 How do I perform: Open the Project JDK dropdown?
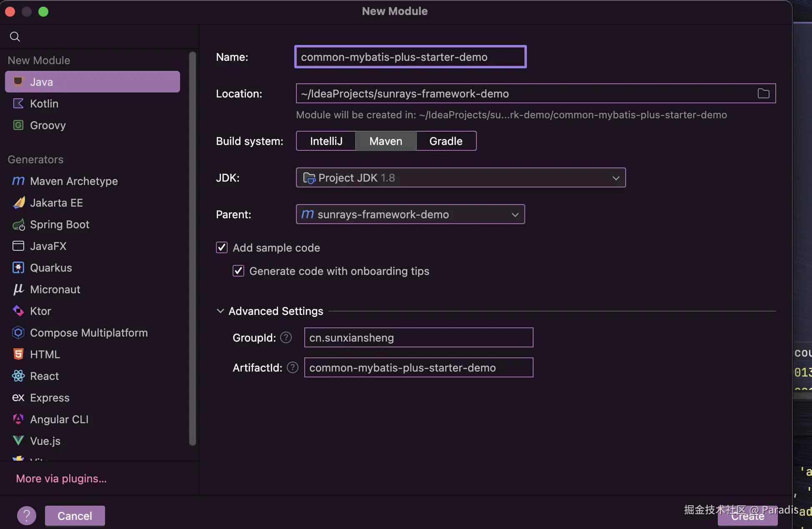coord(616,178)
